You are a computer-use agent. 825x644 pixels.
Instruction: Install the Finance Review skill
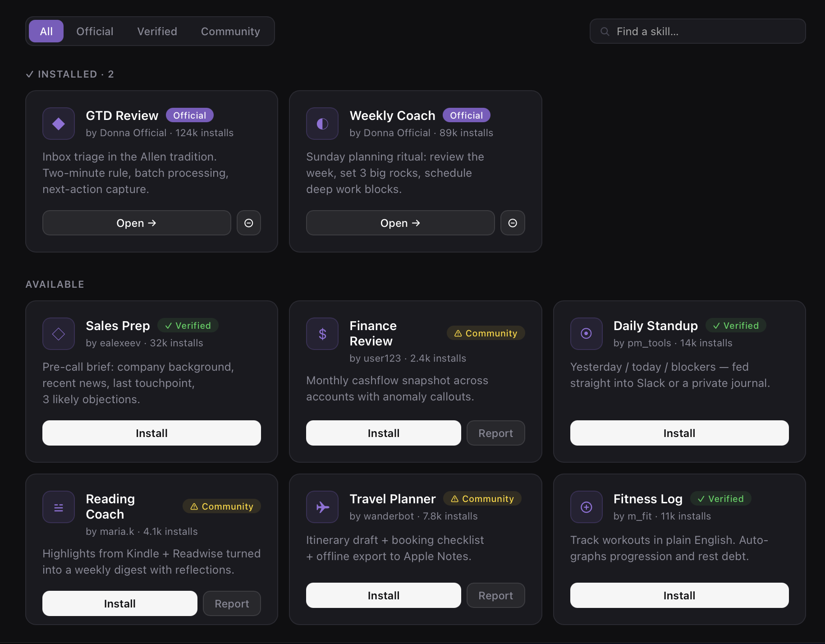(x=384, y=433)
